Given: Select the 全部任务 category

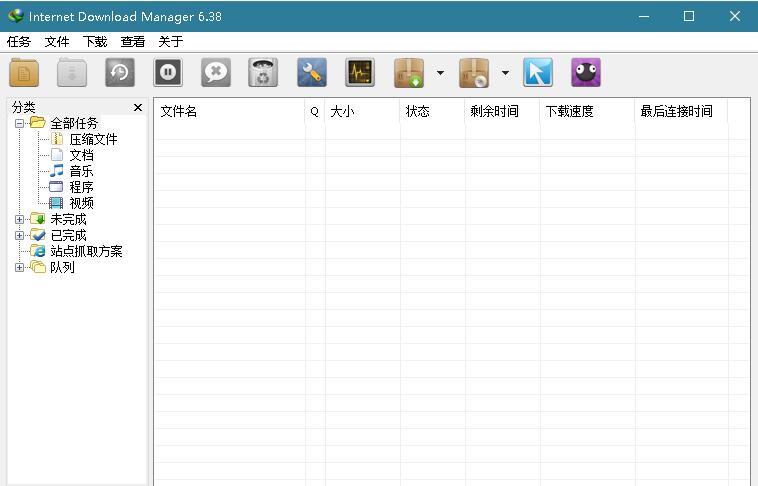Looking at the screenshot, I should [x=74, y=123].
